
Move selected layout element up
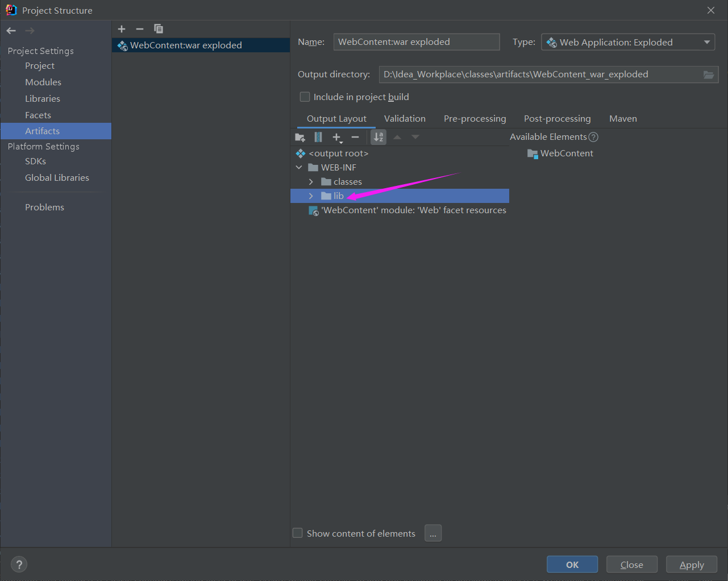coord(397,137)
